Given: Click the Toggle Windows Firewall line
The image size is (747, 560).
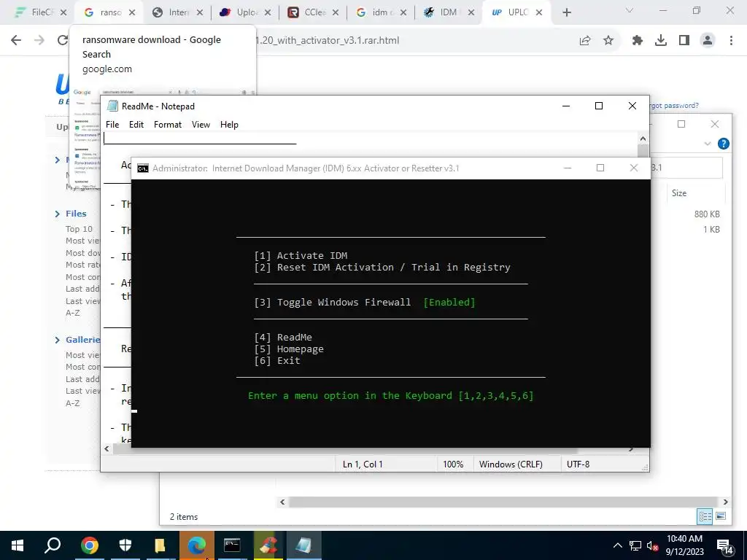Looking at the screenshot, I should [x=365, y=303].
